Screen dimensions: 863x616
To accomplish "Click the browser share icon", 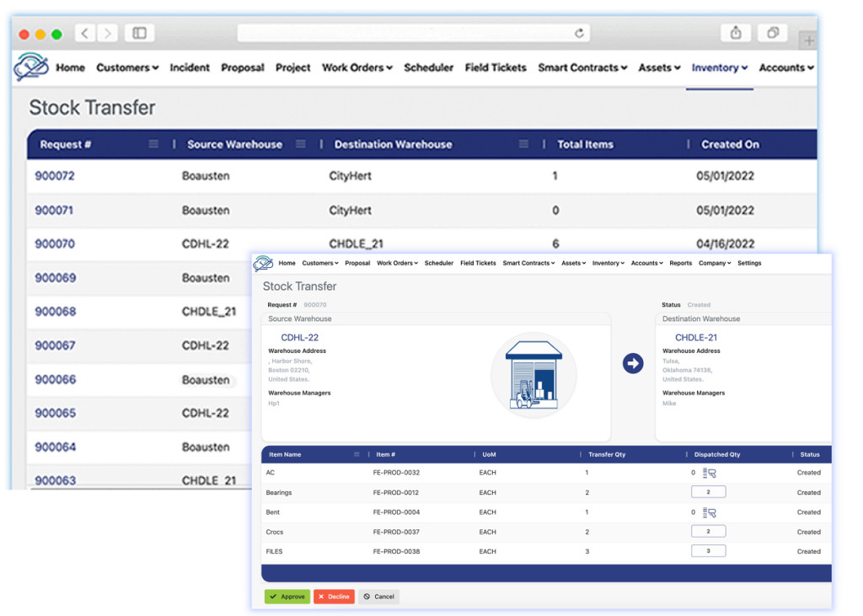I will 736,33.
